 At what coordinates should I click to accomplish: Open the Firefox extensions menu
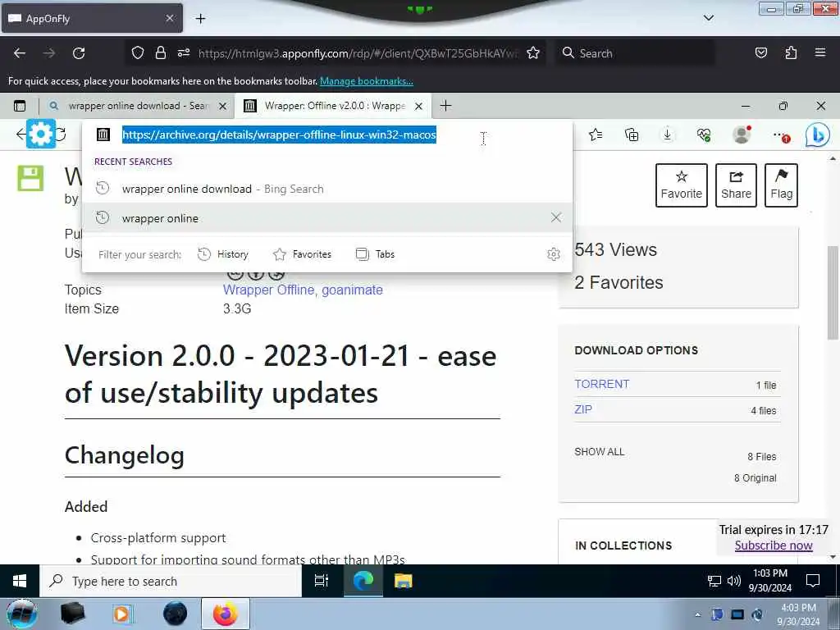click(x=791, y=53)
